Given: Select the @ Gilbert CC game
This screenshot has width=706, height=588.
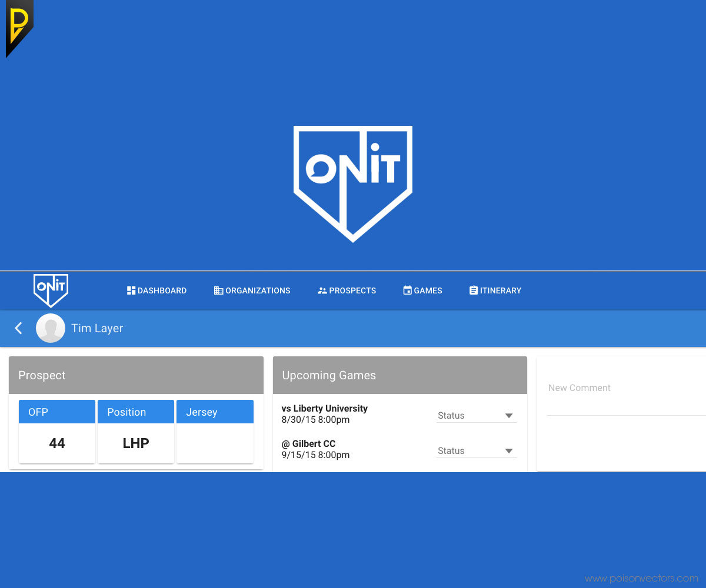Looking at the screenshot, I should click(x=309, y=444).
